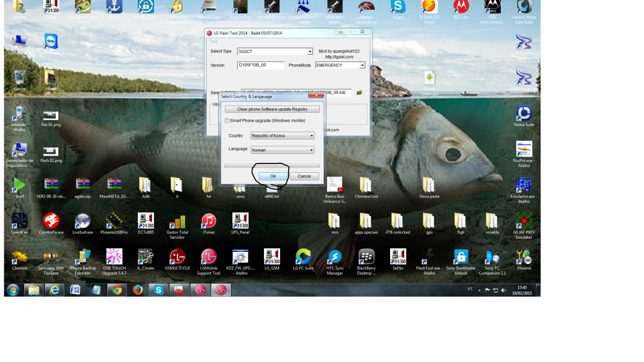644x362 pixels.
Task: Select the HTC Sync Manager icon
Action: (335, 262)
